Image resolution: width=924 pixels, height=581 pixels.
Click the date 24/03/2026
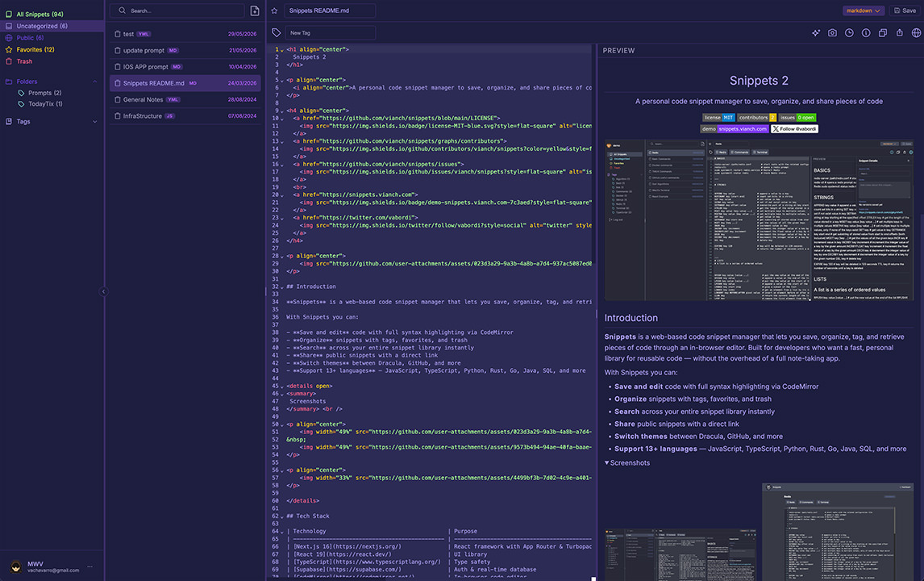coord(242,83)
